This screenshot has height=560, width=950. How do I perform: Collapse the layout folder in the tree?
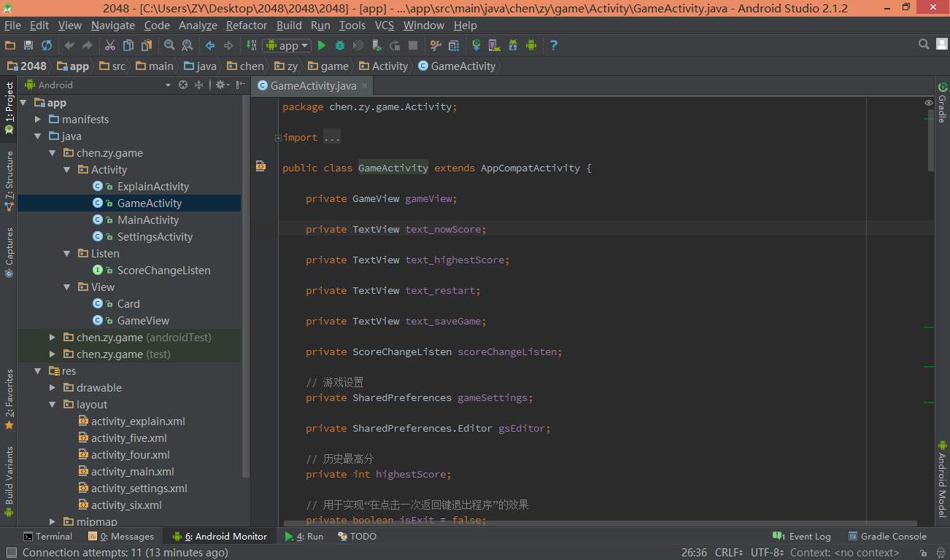click(53, 405)
